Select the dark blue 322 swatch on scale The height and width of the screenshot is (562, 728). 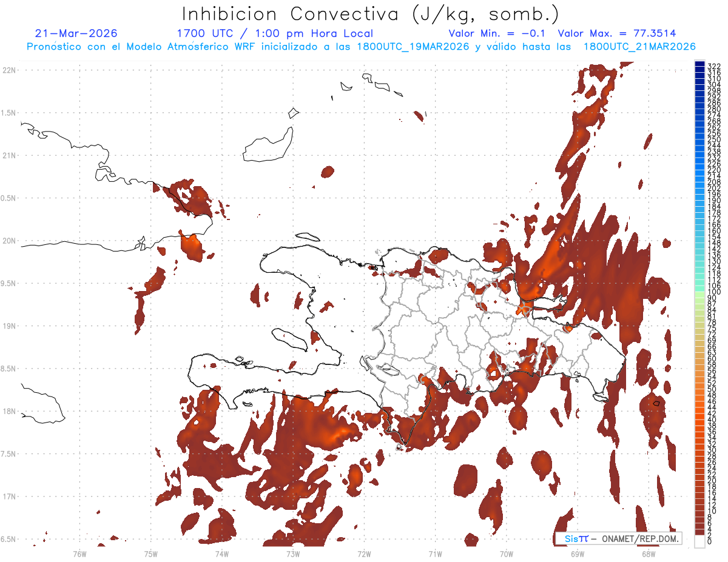(x=699, y=65)
